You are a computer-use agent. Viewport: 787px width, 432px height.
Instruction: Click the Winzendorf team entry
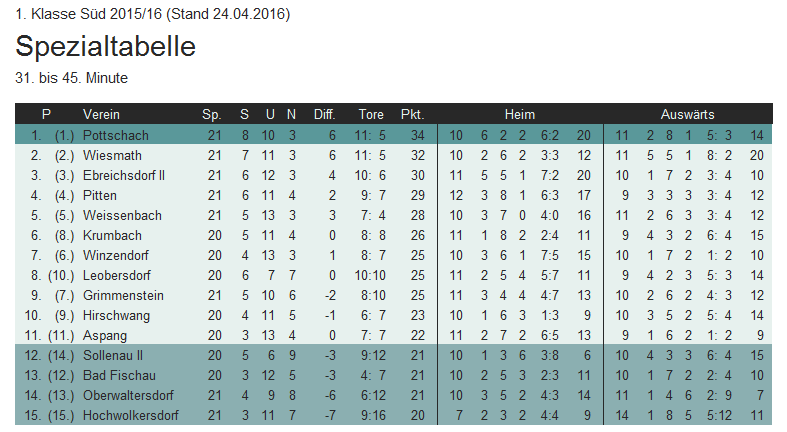pos(115,255)
